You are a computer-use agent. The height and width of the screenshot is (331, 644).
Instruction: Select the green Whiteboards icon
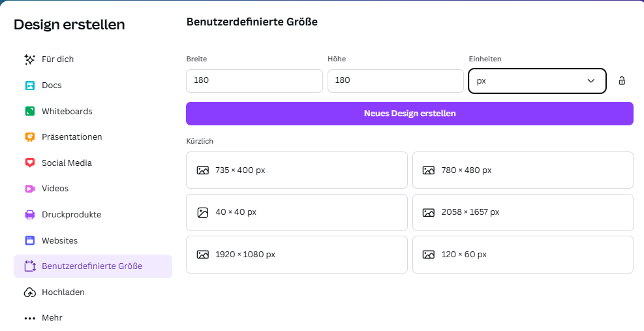click(29, 111)
